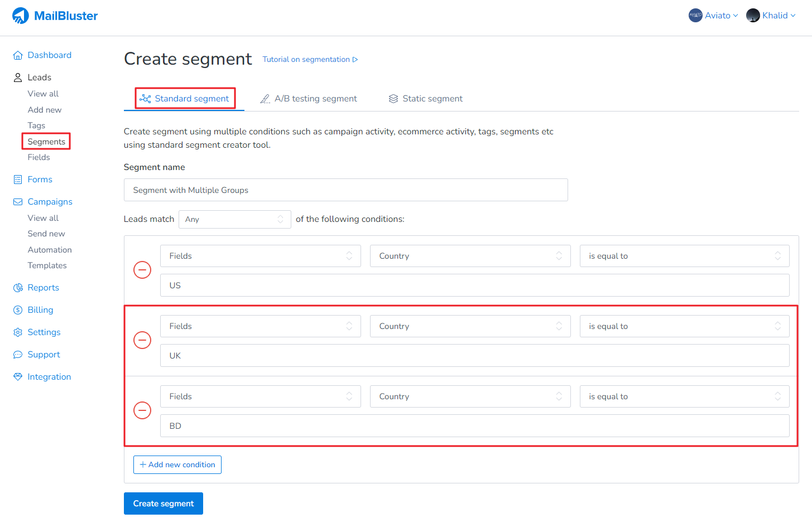This screenshot has height=523, width=812.
Task: Open the Khalid user menu
Action: tap(771, 16)
